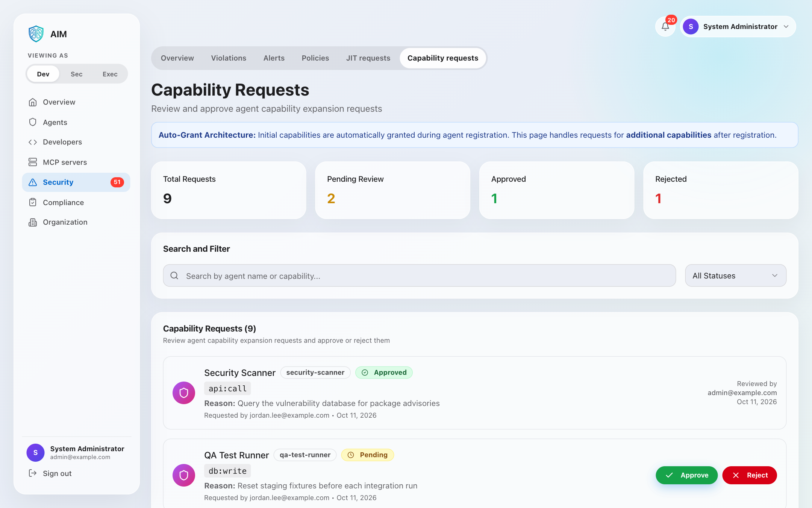Open the All Statuses dropdown
The width and height of the screenshot is (812, 508).
[x=736, y=275]
